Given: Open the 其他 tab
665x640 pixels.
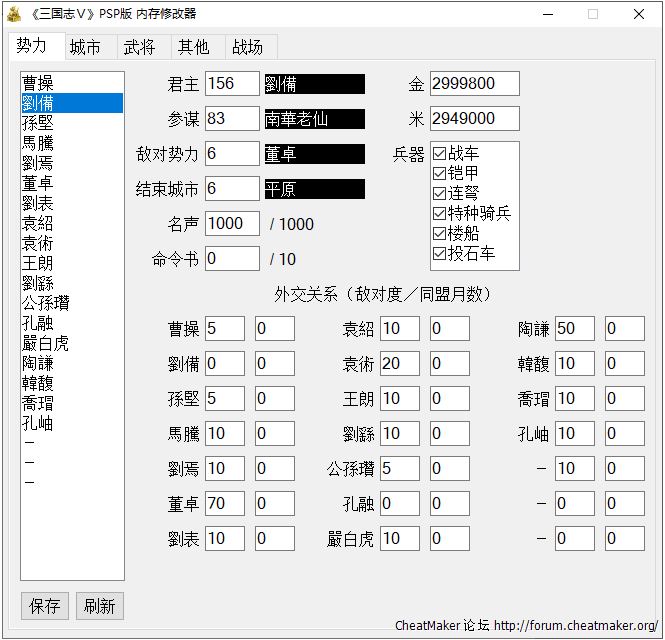Looking at the screenshot, I should [193, 47].
